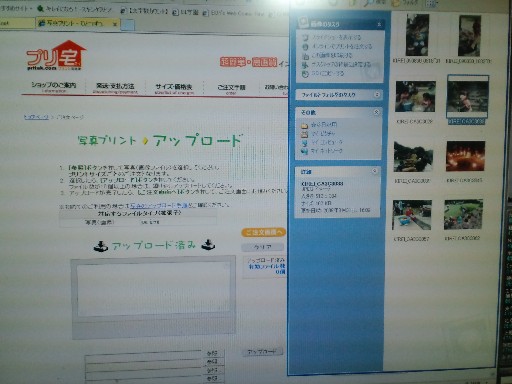Select night fountain lights photo thumbnail
Viewport: 512px width, 384px height.
(465, 156)
